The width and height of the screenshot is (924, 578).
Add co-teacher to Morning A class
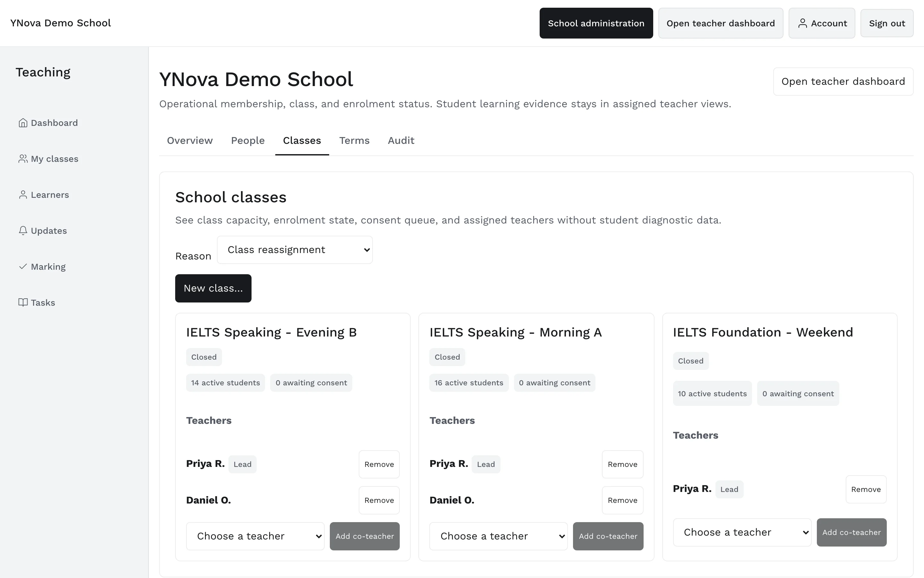click(x=608, y=536)
